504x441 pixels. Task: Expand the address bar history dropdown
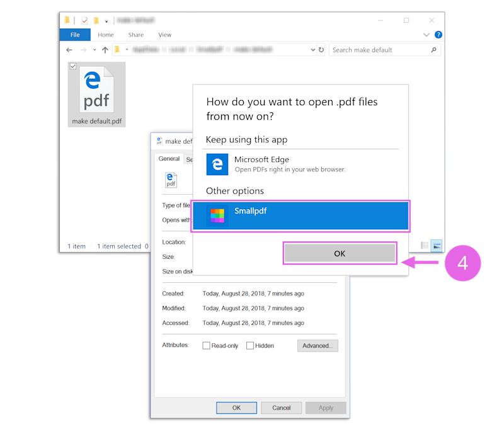tap(312, 50)
